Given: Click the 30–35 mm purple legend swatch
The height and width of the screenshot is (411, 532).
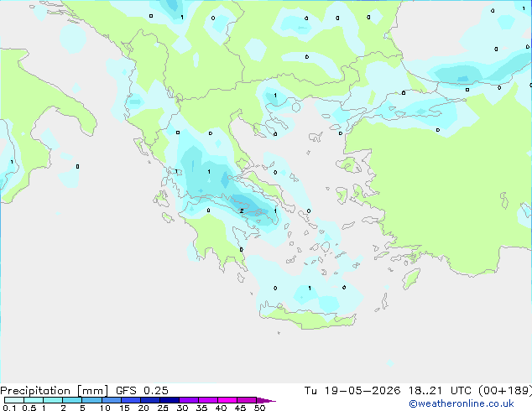Looking at the screenshot, I should tap(188, 400).
